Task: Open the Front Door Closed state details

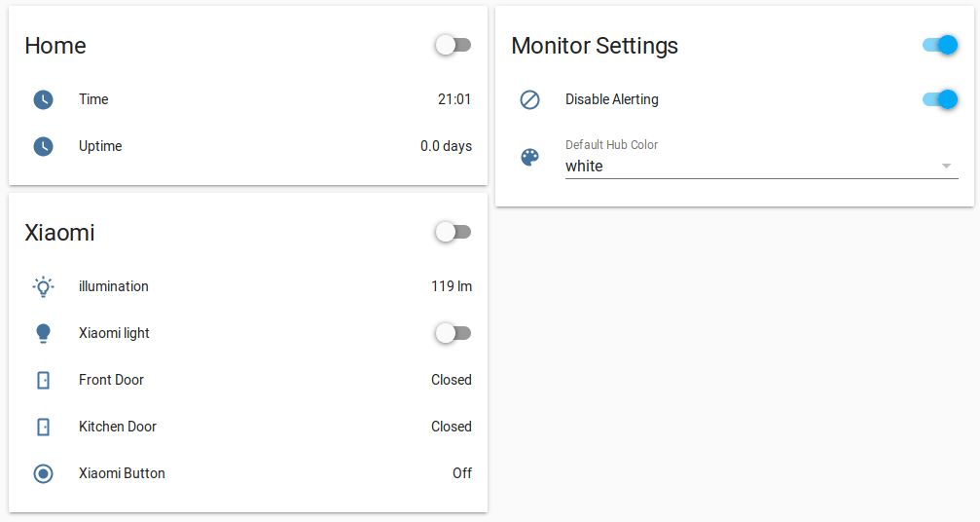Action: [x=452, y=380]
